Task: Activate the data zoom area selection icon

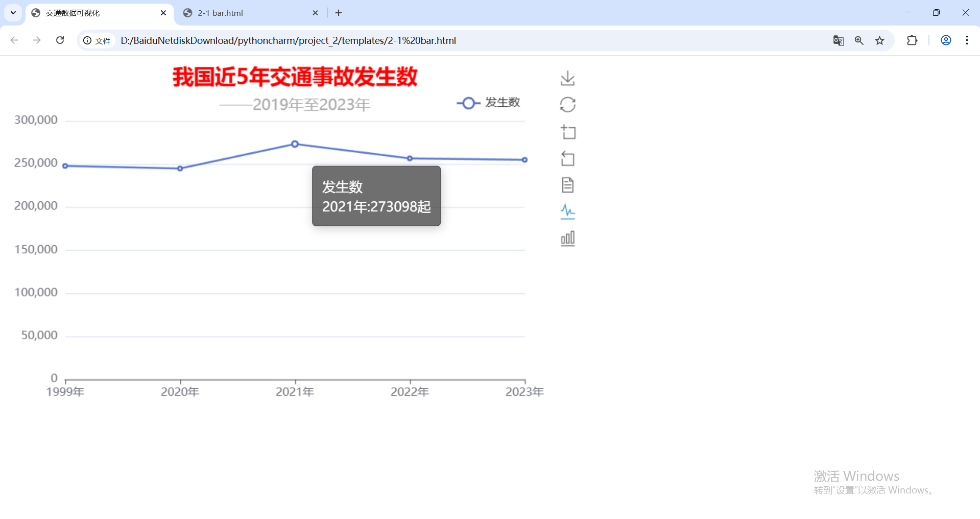Action: coord(568,132)
